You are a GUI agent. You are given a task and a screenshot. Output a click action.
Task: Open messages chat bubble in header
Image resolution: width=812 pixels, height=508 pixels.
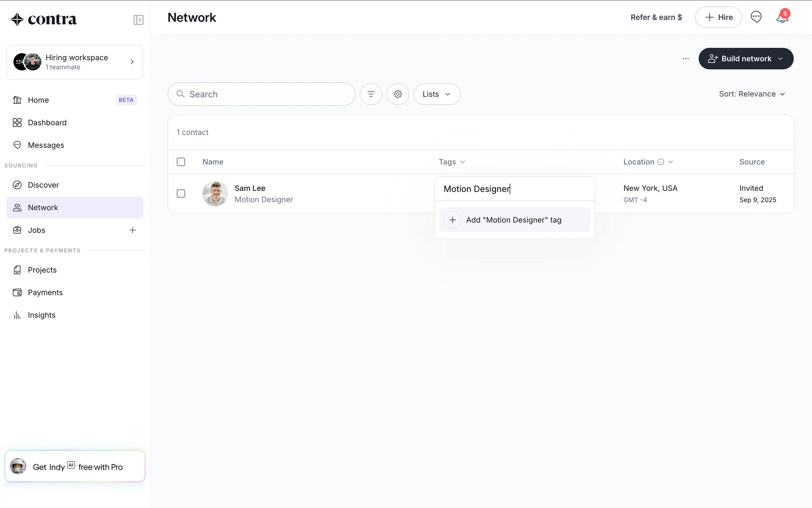coord(756,17)
